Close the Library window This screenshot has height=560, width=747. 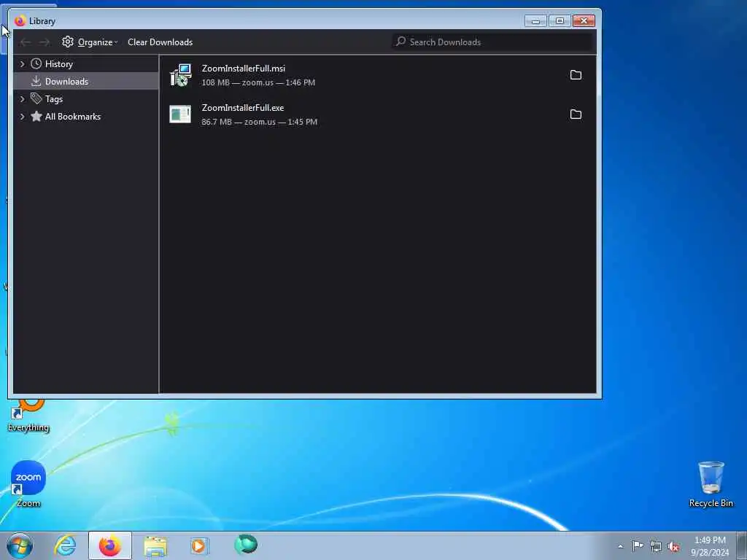tap(584, 21)
